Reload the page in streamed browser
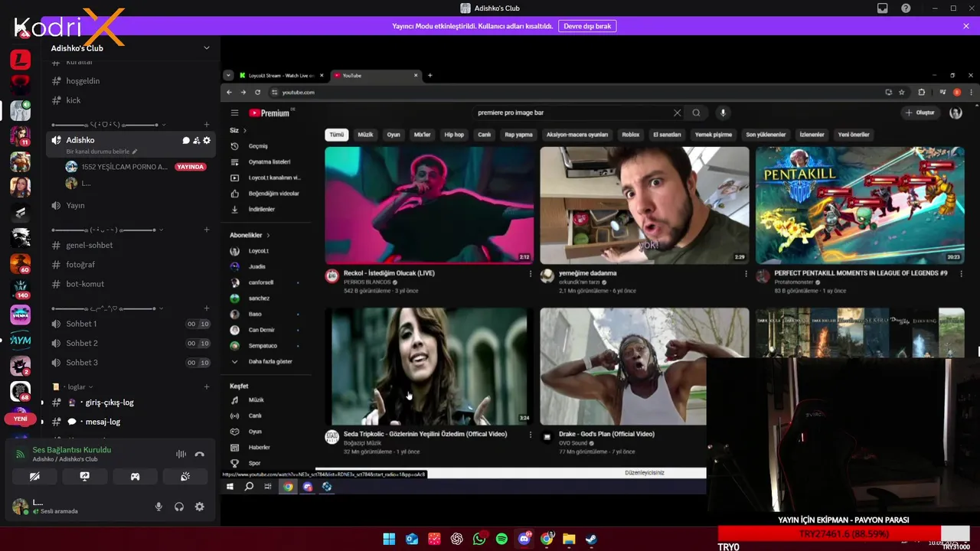The height and width of the screenshot is (551, 980). [257, 93]
